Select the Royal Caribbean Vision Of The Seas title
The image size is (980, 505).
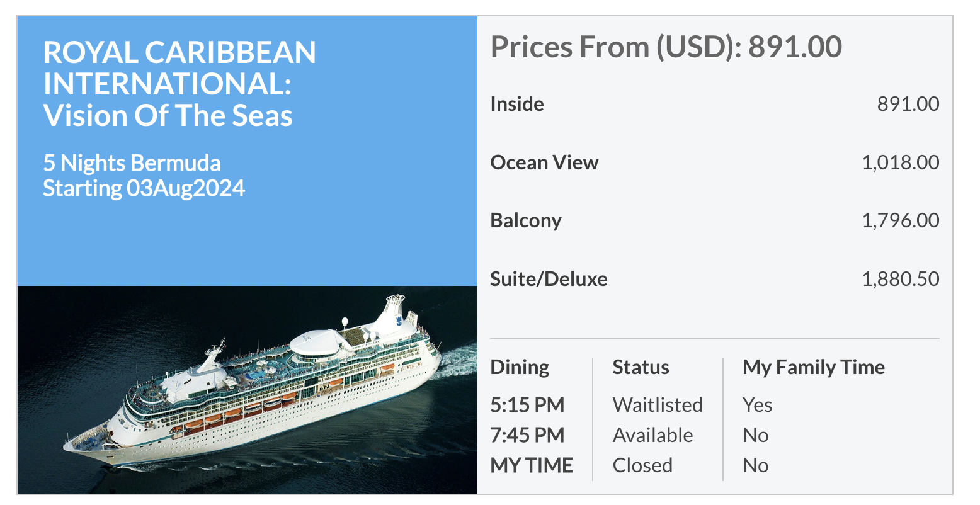179,84
